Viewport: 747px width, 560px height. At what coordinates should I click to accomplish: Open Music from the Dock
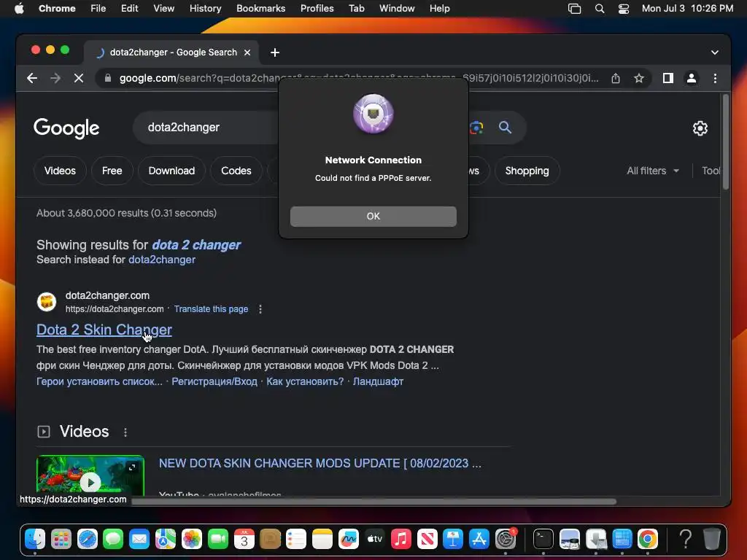[400, 539]
